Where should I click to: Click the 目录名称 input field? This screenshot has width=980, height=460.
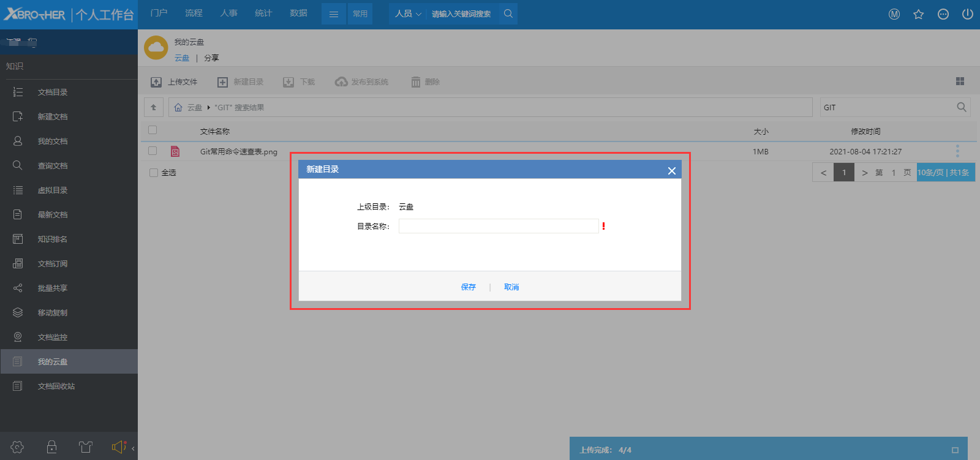[498, 226]
